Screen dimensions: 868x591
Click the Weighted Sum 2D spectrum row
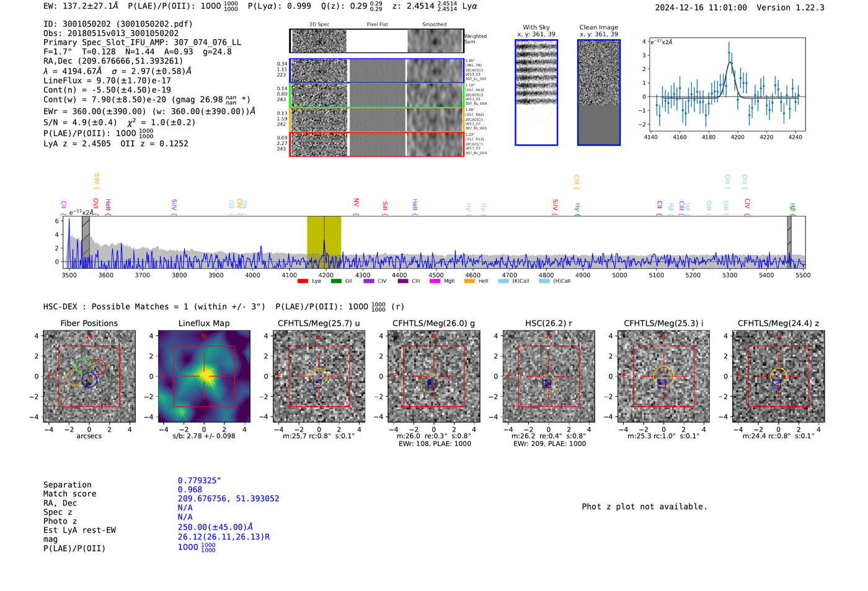point(377,41)
